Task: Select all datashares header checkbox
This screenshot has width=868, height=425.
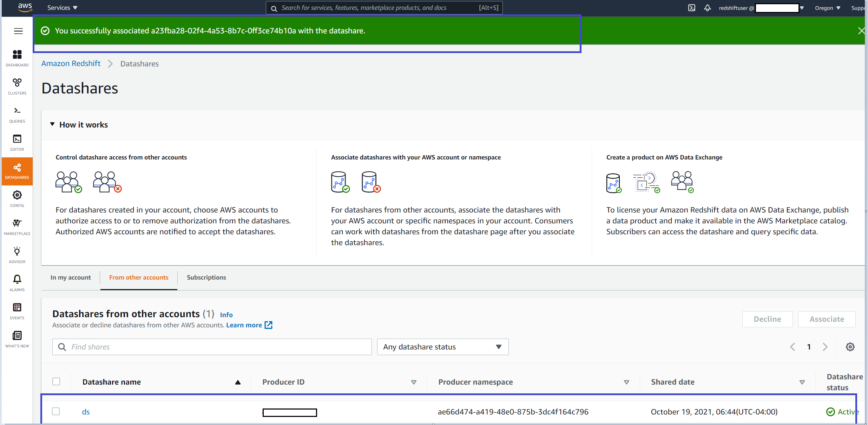Action: pyautogui.click(x=56, y=381)
